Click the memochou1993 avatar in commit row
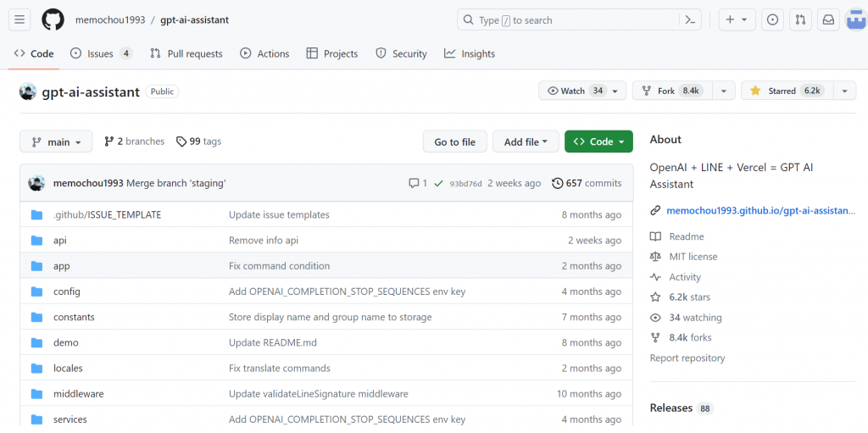The image size is (868, 433). [36, 183]
